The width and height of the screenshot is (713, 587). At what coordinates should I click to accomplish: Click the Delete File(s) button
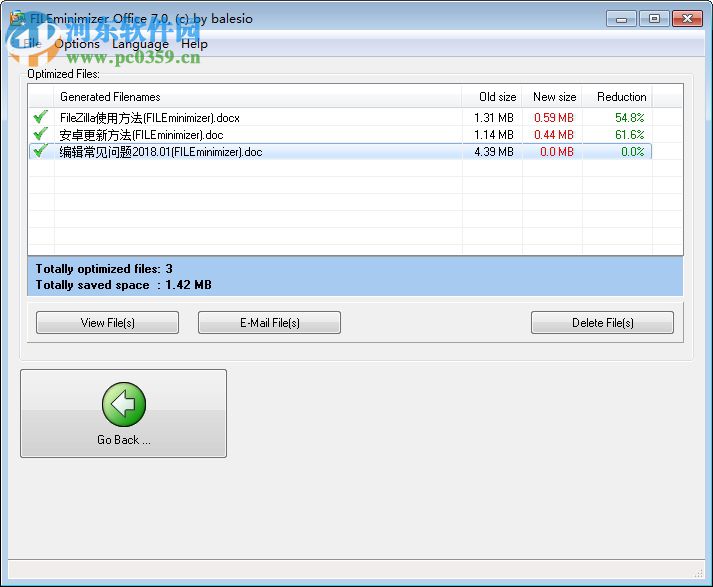click(x=602, y=322)
